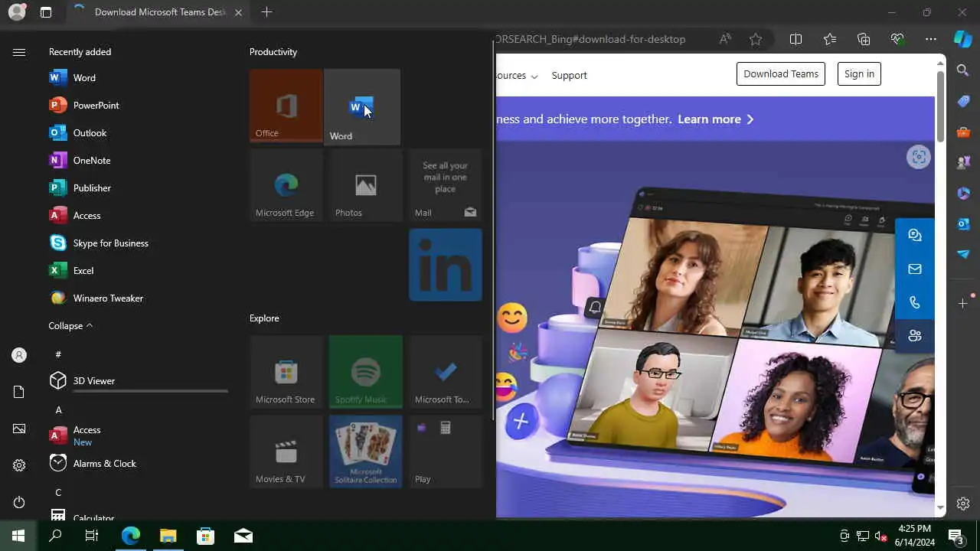Open the Spotify Music tile
This screenshot has width=980, height=551.
[x=366, y=372]
